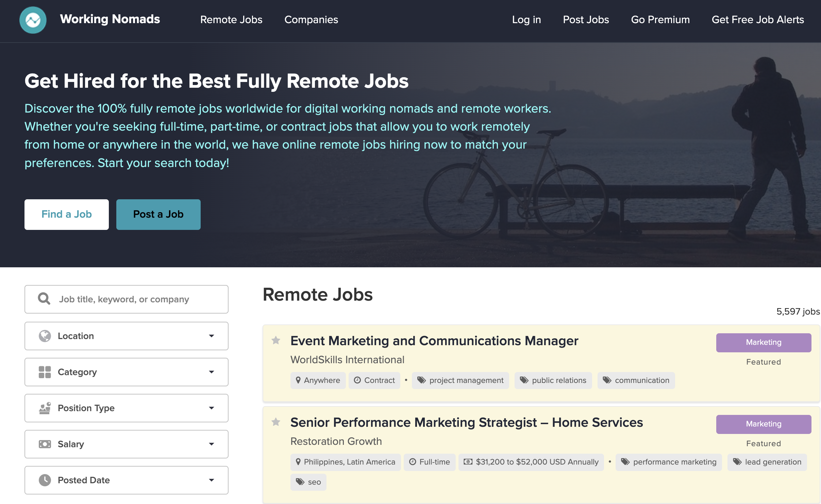Image resolution: width=821 pixels, height=504 pixels.
Task: Go to Companies in the navigation bar
Action: click(311, 20)
